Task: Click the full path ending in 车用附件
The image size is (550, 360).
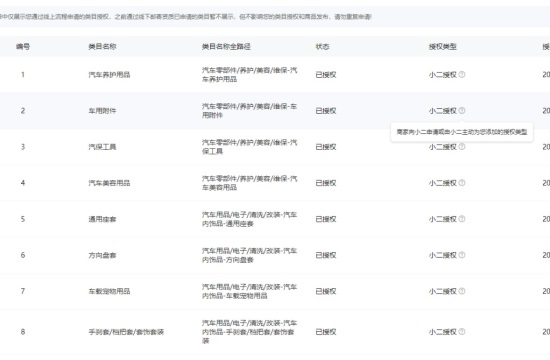Action: coord(249,111)
